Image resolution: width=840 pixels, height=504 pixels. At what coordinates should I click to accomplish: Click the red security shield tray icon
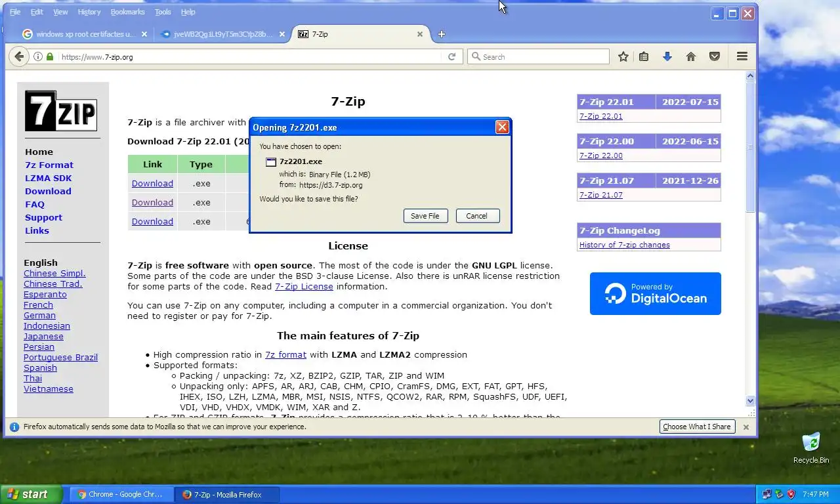791,494
